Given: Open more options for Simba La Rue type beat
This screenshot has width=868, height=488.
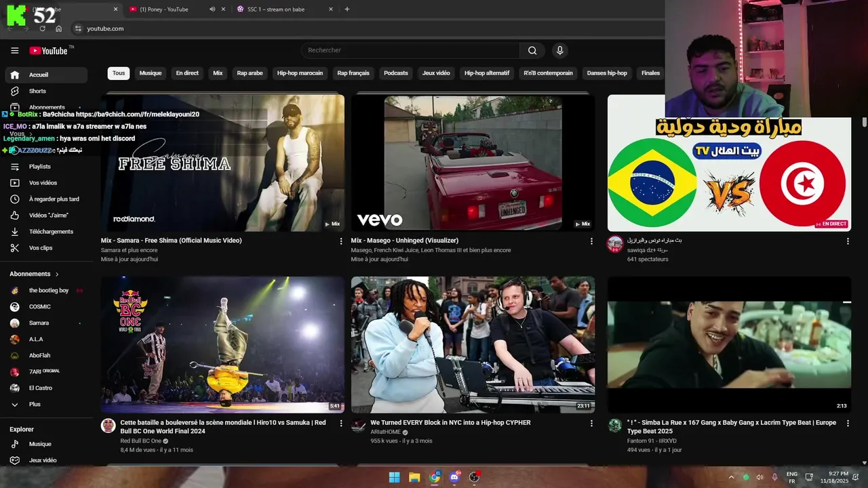Looking at the screenshot, I should click(x=848, y=423).
